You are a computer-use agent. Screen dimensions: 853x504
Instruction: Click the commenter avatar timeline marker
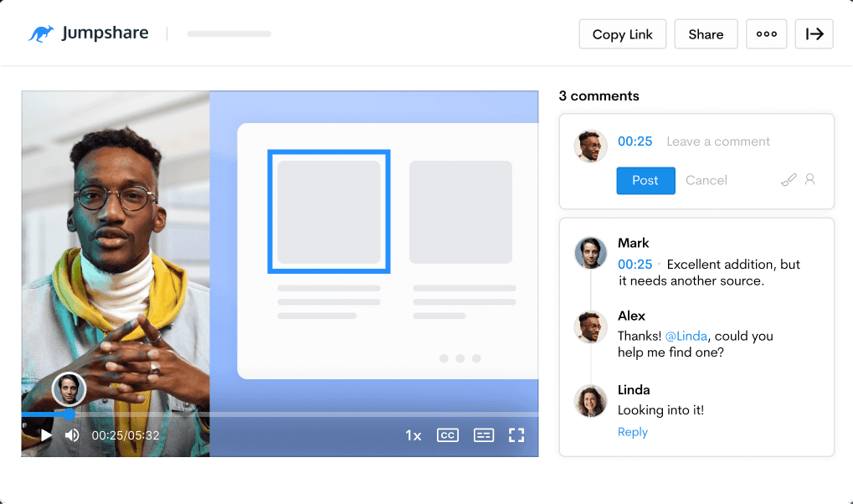pos(69,389)
